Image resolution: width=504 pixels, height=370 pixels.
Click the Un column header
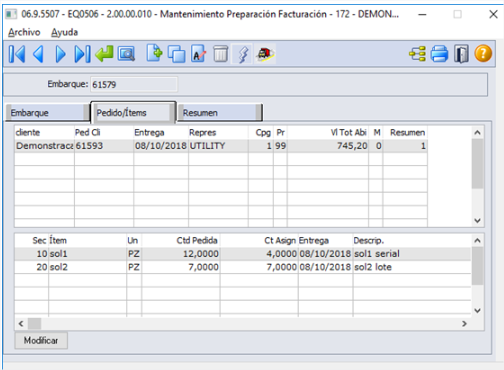point(134,241)
